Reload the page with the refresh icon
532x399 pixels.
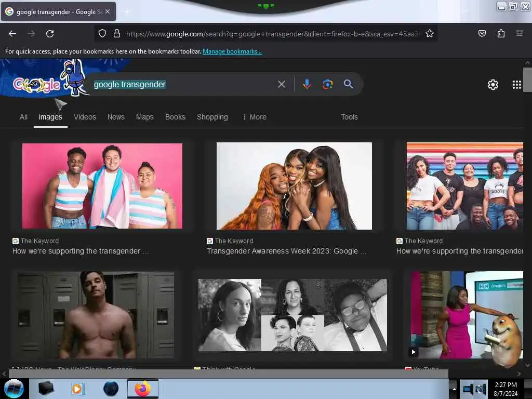(50, 34)
